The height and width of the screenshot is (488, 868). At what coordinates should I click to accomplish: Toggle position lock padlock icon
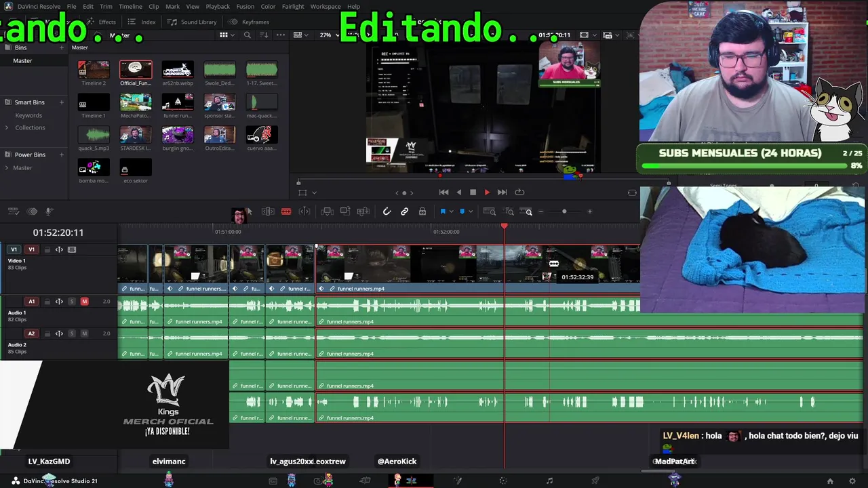click(422, 211)
